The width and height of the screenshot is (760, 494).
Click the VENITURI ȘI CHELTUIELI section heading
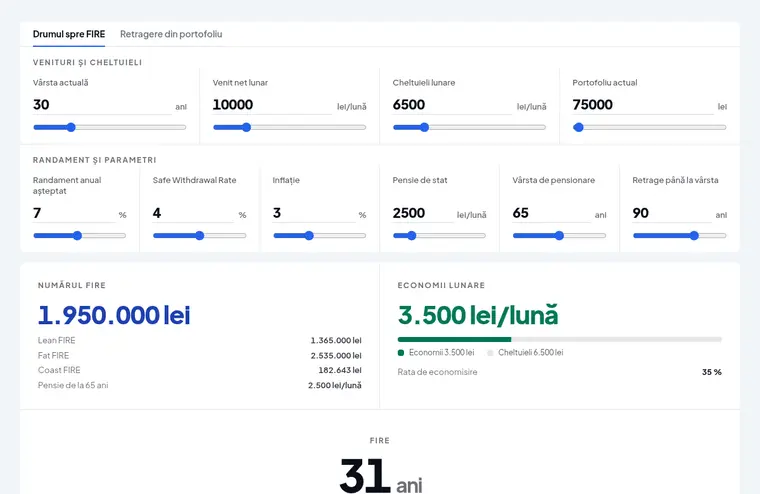87,63
